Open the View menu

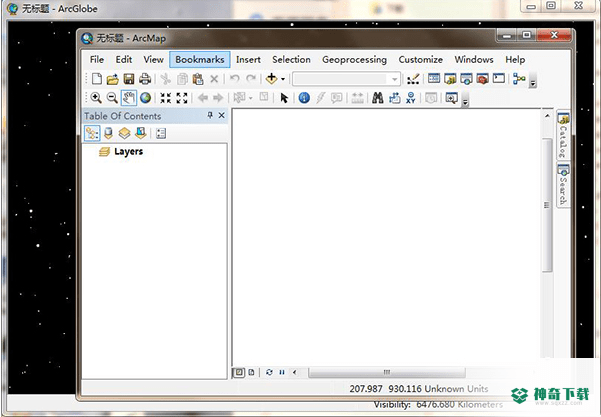click(153, 59)
